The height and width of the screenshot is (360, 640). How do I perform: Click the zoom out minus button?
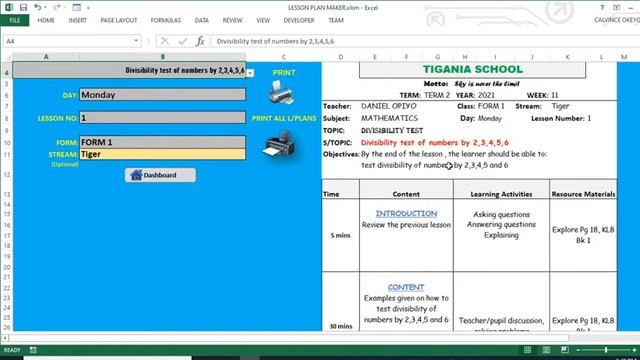pos(578,350)
